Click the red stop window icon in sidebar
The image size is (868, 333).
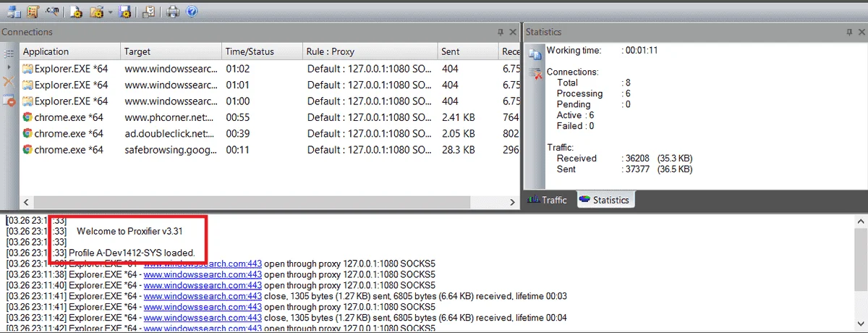click(x=9, y=100)
